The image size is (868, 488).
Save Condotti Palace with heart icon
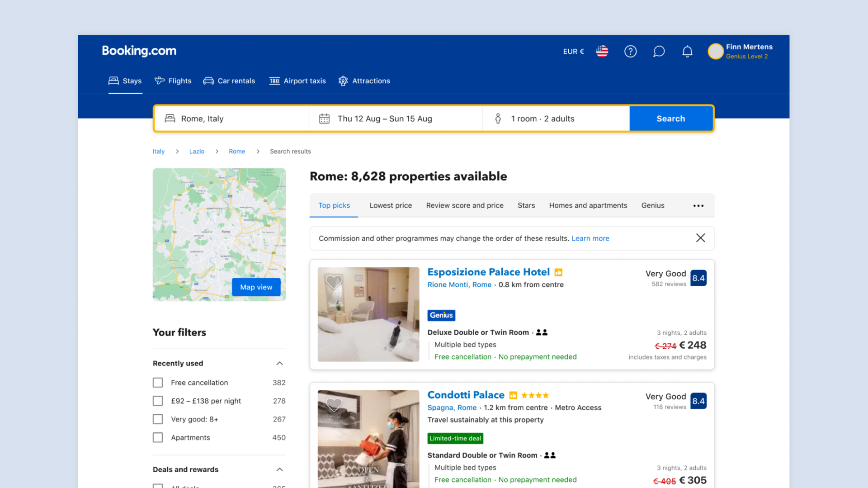334,404
